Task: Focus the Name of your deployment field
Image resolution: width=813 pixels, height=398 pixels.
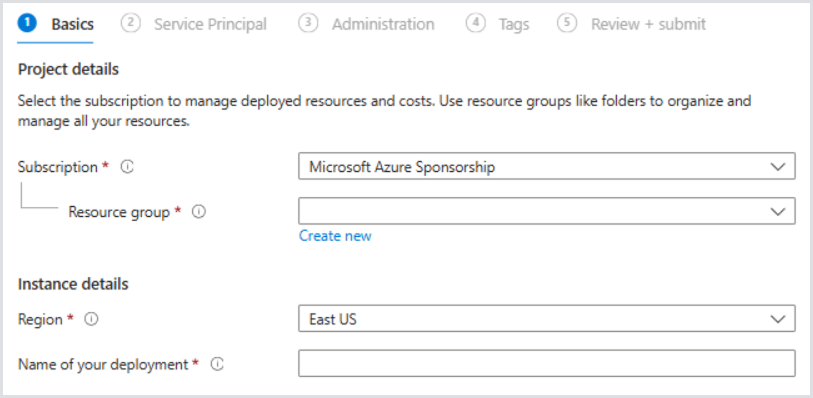Action: 546,363
